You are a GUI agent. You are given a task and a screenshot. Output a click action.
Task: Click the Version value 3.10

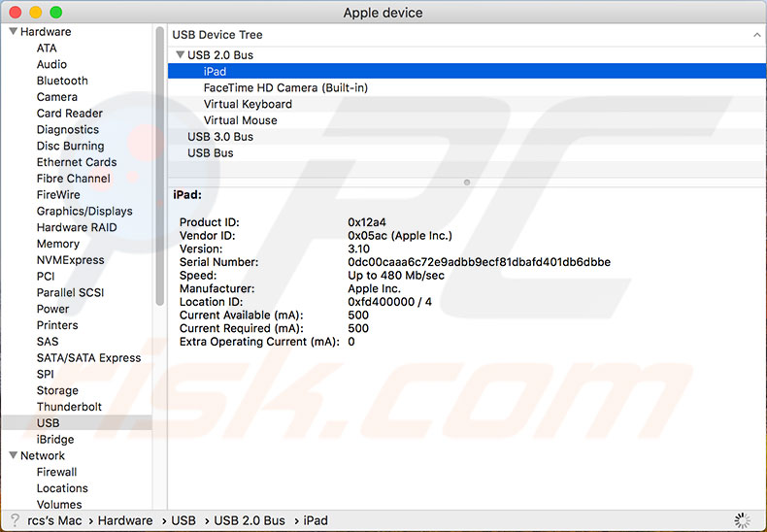point(358,249)
